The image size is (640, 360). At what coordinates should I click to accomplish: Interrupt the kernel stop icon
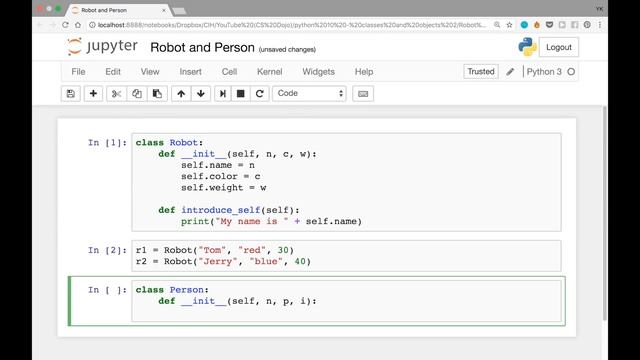pos(241,93)
